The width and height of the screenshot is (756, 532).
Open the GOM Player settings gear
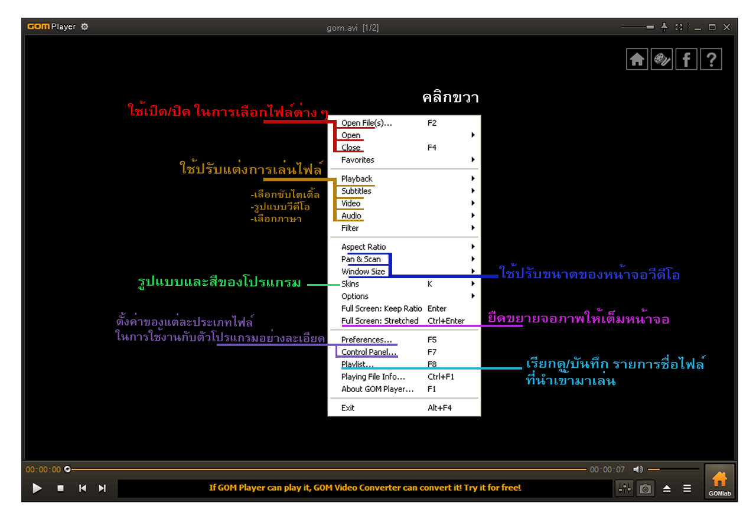tap(84, 27)
